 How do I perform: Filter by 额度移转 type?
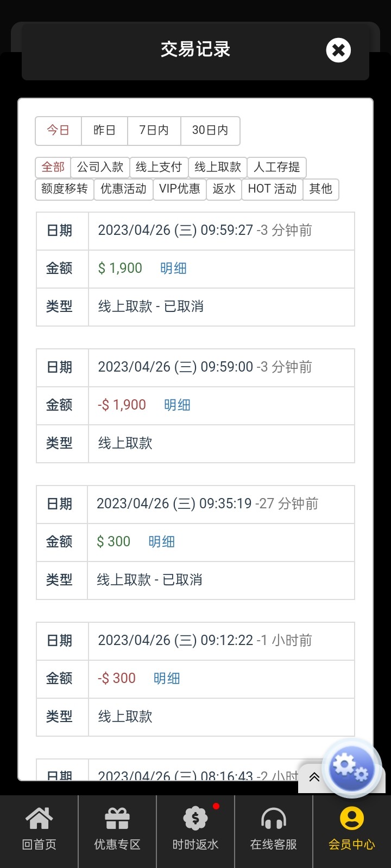pos(65,189)
